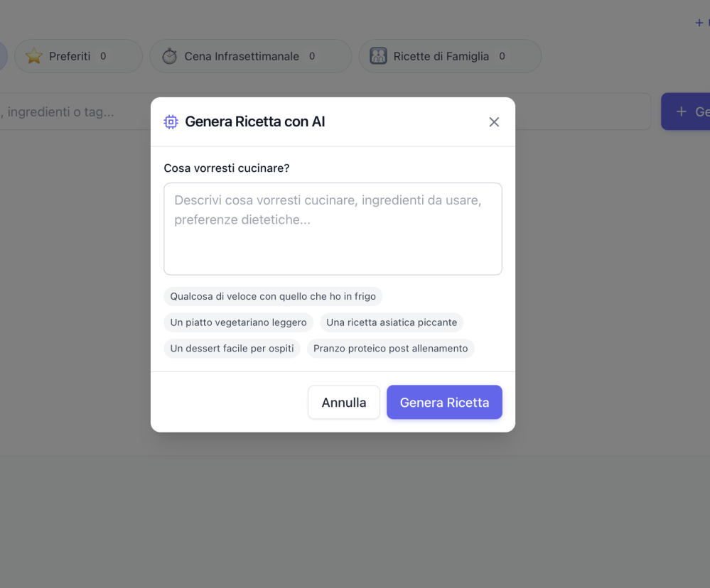This screenshot has height=588, width=710.
Task: Click the star icon on Preferiti
Action: (34, 56)
